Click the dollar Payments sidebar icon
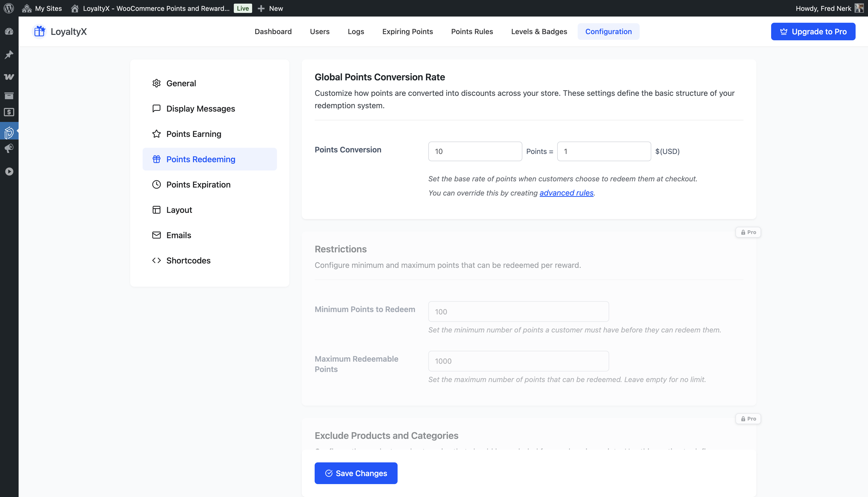This screenshot has height=497, width=868. pos(9,112)
